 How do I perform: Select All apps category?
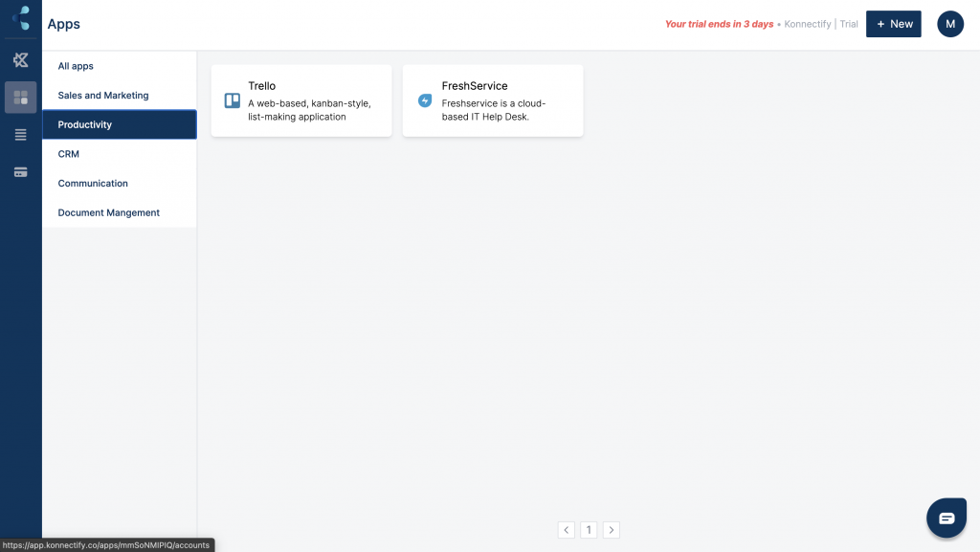(x=120, y=66)
